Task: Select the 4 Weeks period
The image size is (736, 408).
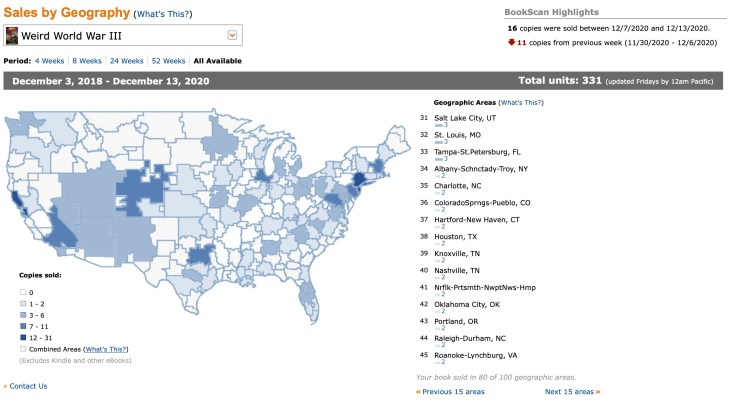Action: pyautogui.click(x=51, y=60)
